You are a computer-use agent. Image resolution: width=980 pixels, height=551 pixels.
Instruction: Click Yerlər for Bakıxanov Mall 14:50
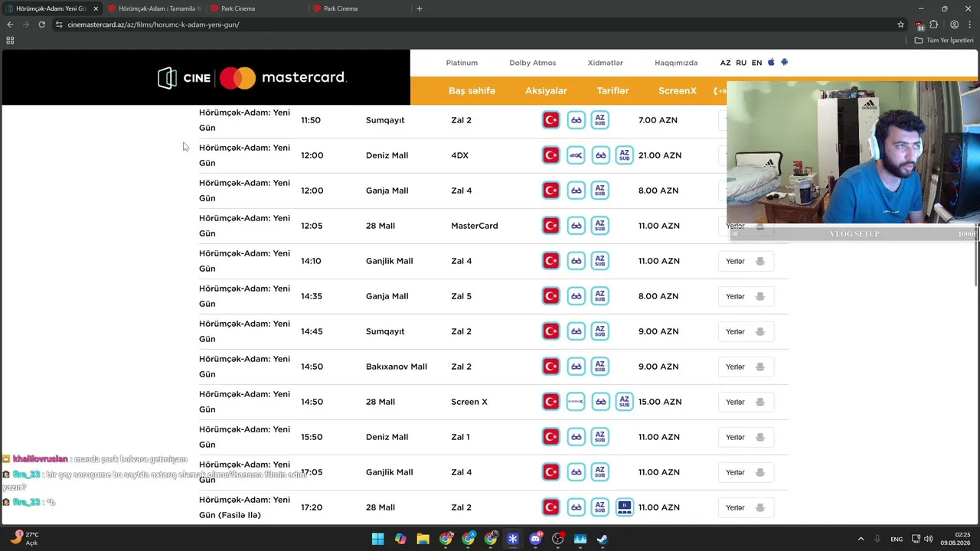coord(746,367)
